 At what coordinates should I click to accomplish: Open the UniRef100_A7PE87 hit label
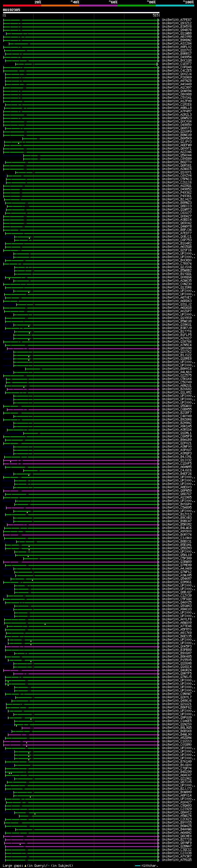pyautogui.click(x=177, y=20)
